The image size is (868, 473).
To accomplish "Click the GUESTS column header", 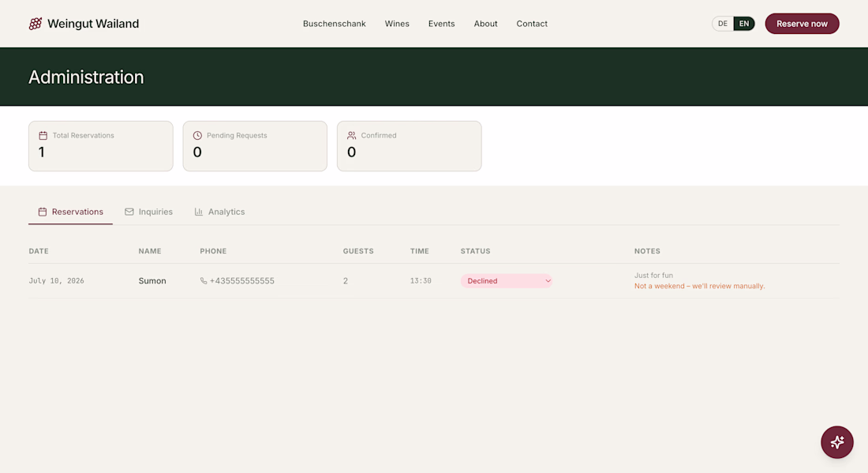I will [x=358, y=251].
